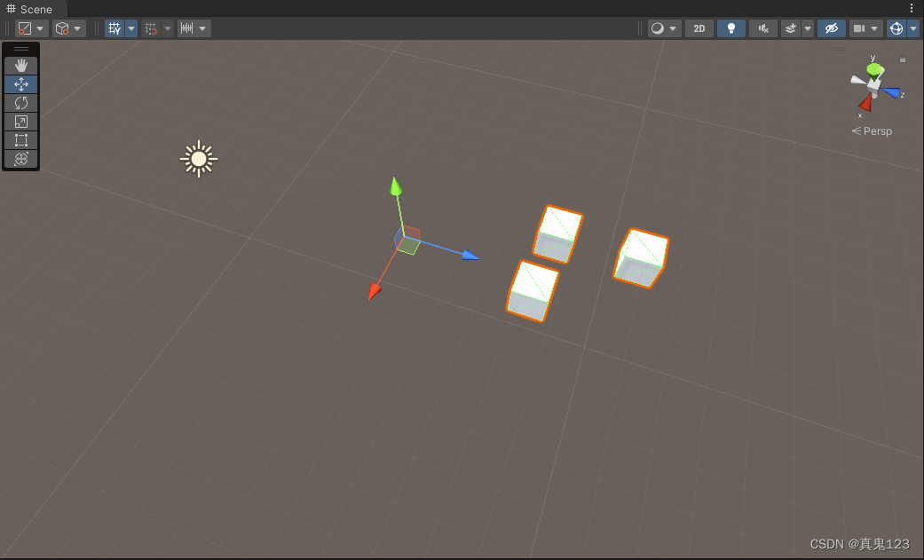Open the grid visibility options dropdown
This screenshot has height=560, width=924.
click(131, 28)
